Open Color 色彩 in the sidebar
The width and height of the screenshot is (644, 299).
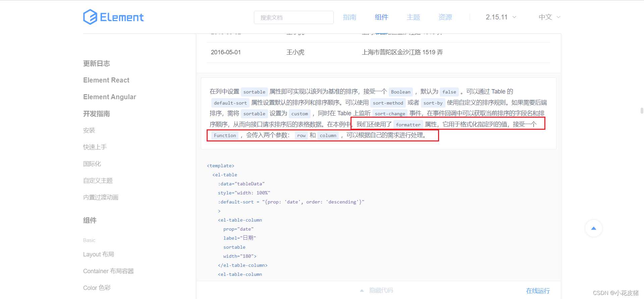(x=97, y=288)
